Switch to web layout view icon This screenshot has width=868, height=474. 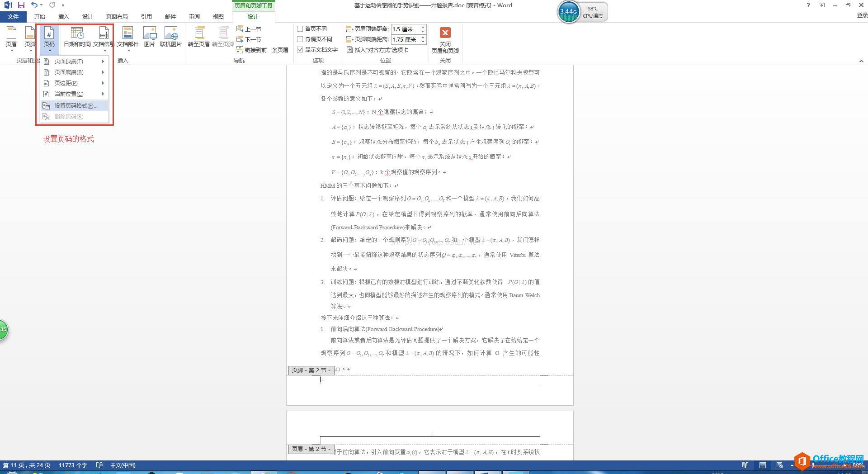click(780, 465)
